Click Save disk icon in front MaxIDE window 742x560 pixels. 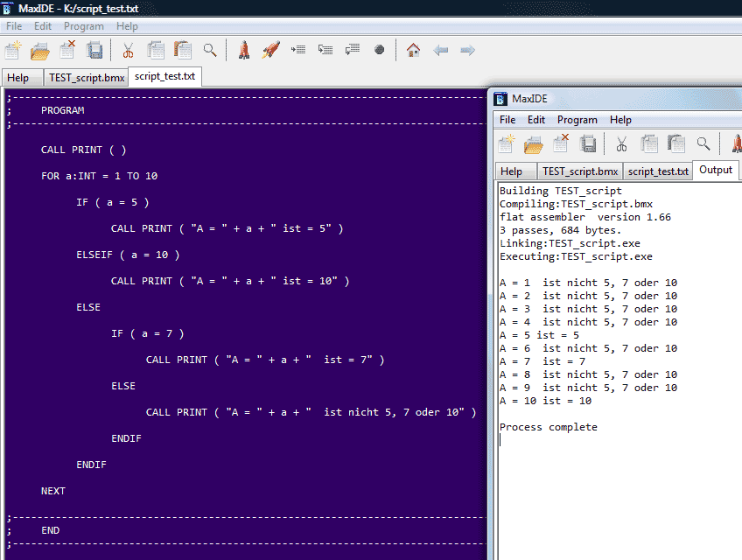tap(588, 143)
